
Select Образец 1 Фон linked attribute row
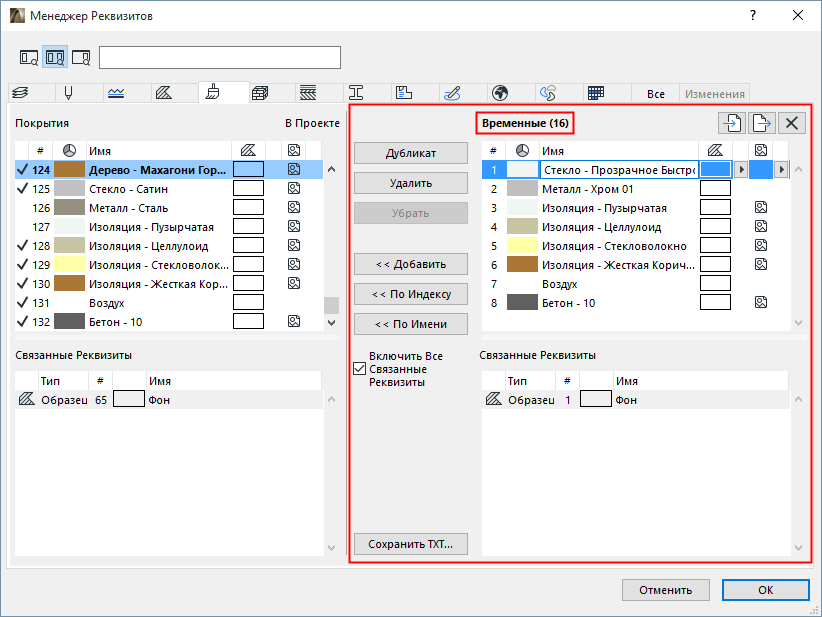pyautogui.click(x=635, y=399)
